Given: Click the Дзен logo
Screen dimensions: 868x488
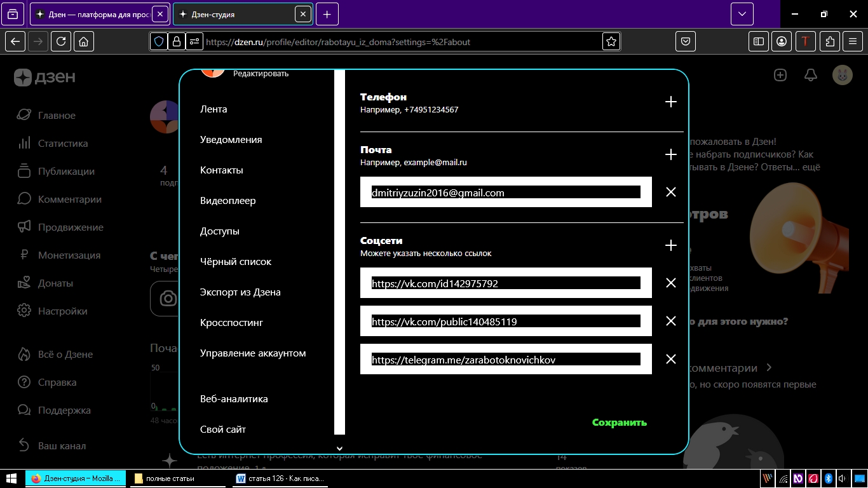Looking at the screenshot, I should tap(44, 78).
